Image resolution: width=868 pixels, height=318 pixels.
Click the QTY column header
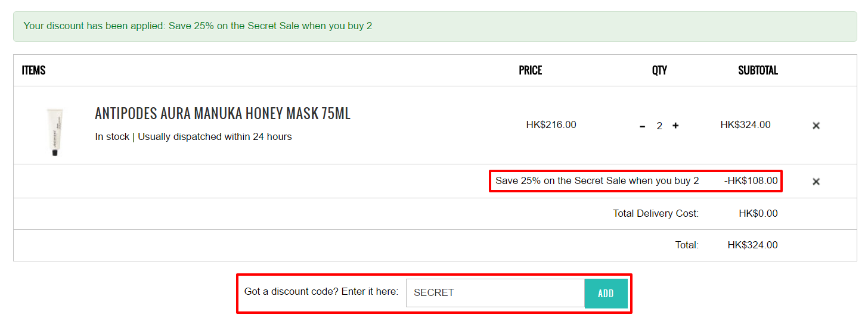click(659, 70)
